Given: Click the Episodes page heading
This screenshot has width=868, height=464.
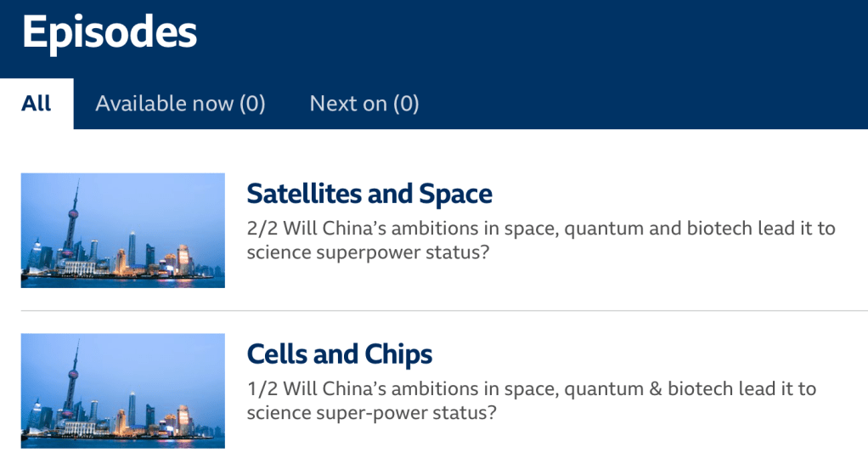Looking at the screenshot, I should click(110, 32).
